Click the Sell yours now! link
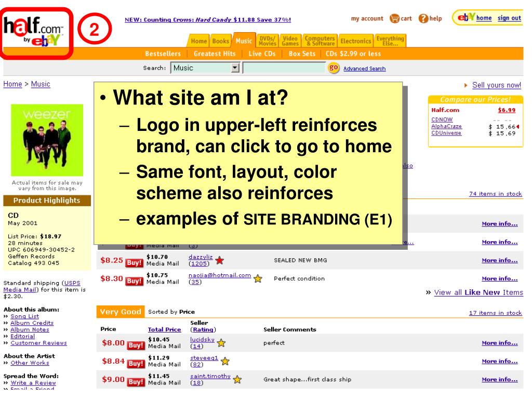This screenshot has height=399, width=532. coord(497,85)
